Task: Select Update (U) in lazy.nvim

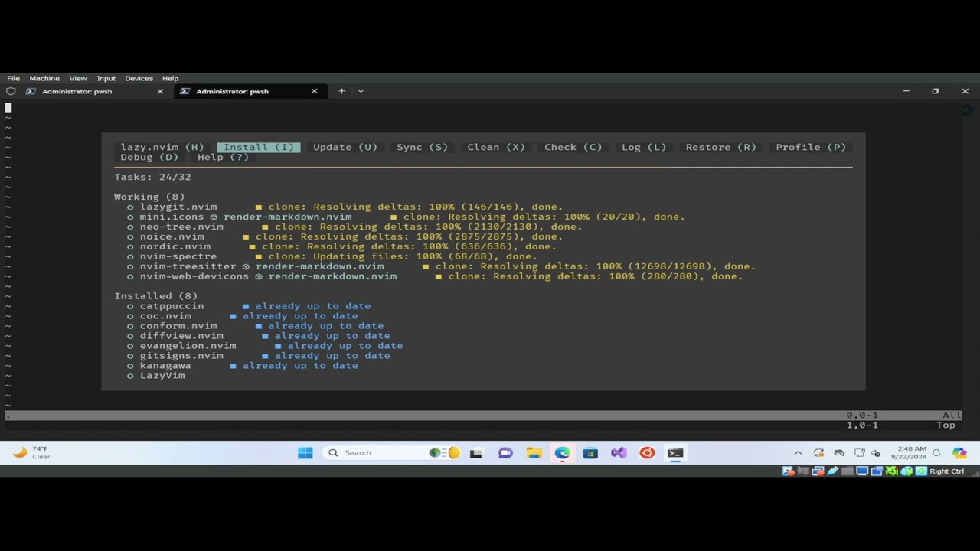Action: (x=345, y=147)
